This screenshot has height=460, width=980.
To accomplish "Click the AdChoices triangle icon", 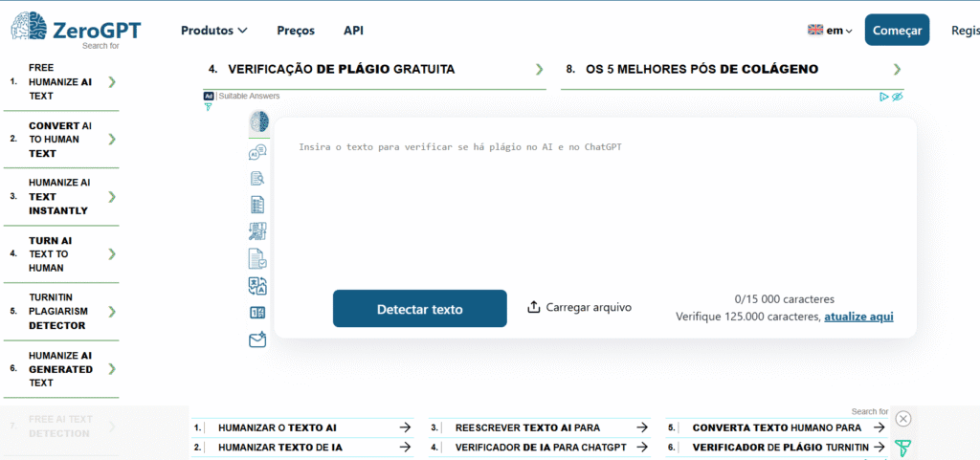I will tap(884, 97).
